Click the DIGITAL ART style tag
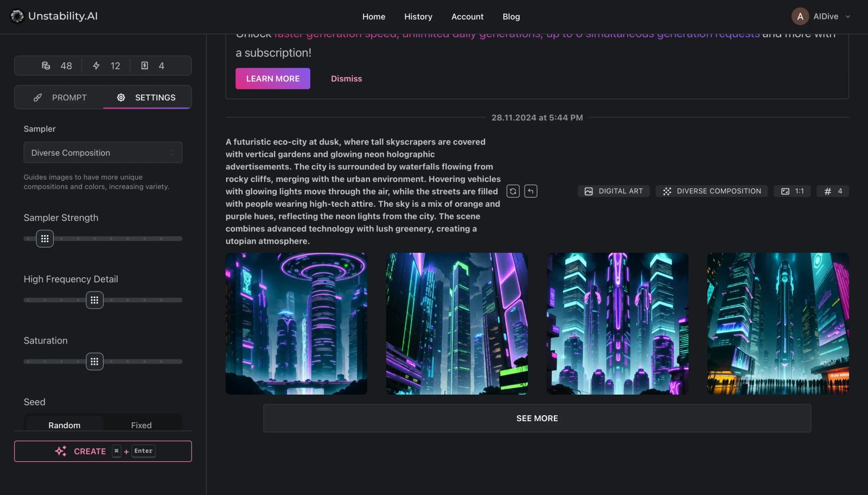Screen dimensions: 868x495 click(614, 191)
